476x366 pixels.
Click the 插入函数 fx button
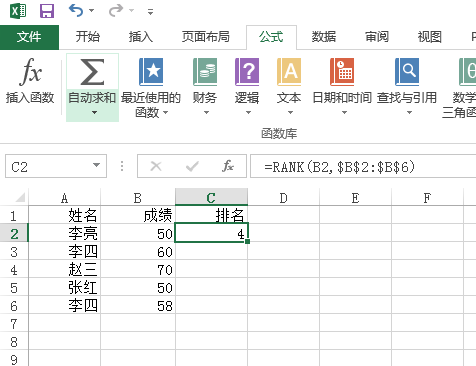(x=30, y=81)
